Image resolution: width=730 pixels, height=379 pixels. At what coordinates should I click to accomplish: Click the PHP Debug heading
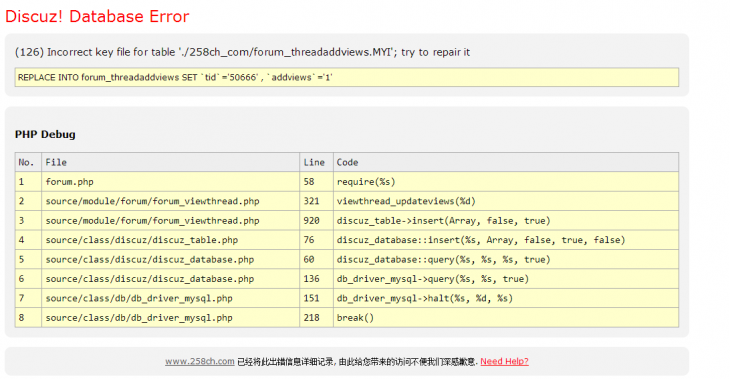click(x=45, y=134)
